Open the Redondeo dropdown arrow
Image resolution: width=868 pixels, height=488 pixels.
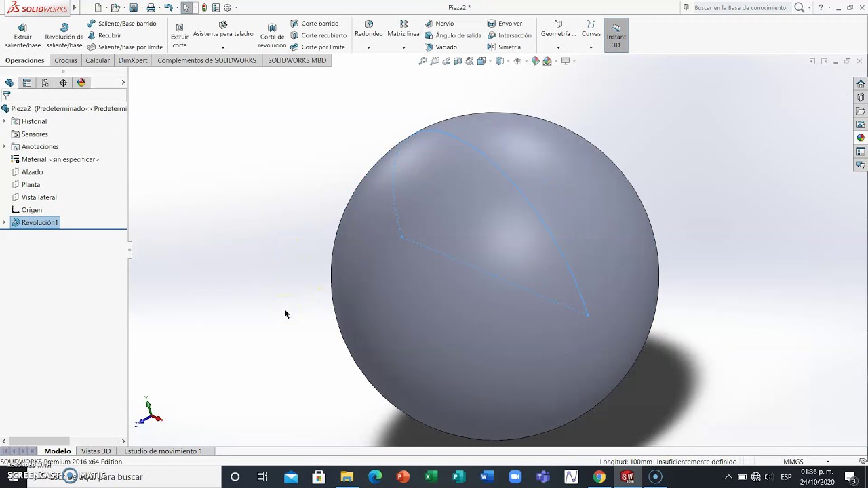pyautogui.click(x=369, y=48)
